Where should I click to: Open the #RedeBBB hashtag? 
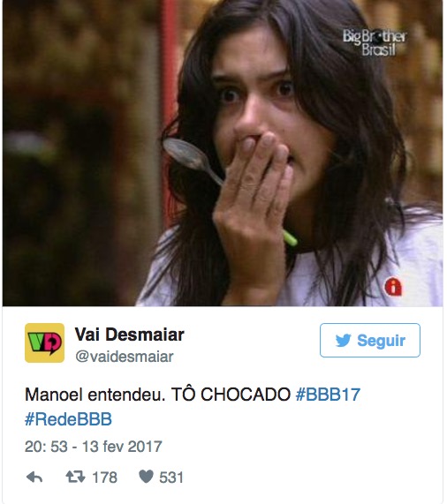point(69,419)
